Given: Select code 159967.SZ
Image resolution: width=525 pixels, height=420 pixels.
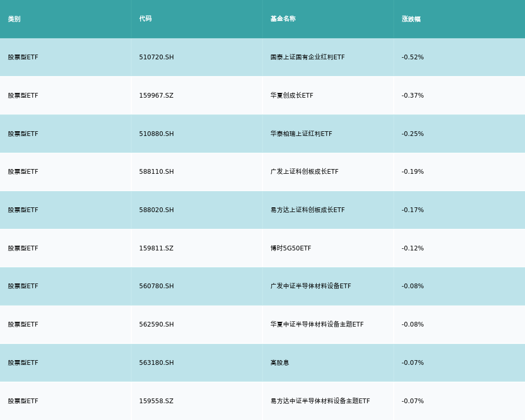Looking at the screenshot, I should coord(156,96).
